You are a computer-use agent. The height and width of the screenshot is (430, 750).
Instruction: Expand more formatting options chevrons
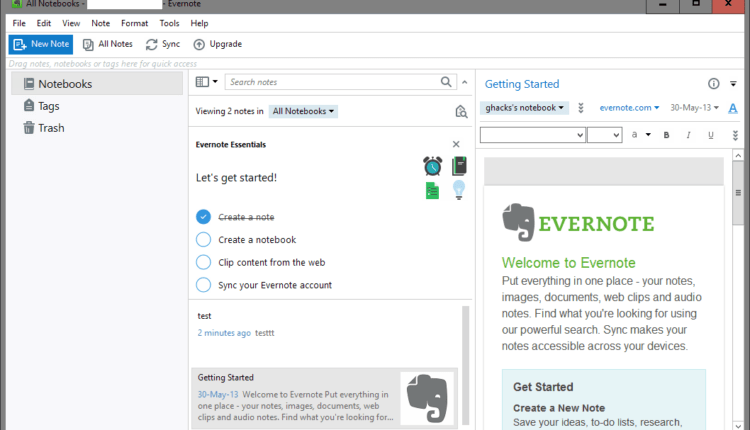[x=735, y=135]
